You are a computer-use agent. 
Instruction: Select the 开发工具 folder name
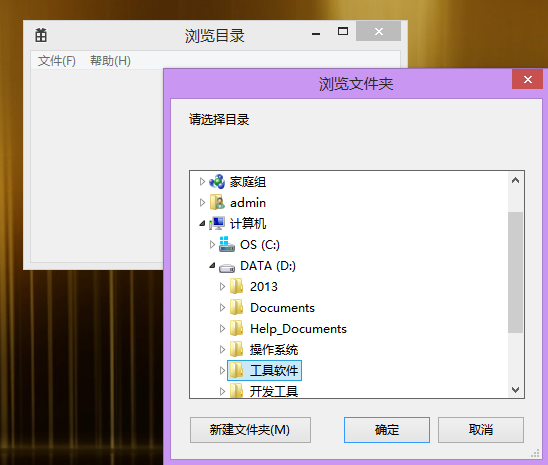coord(274,391)
